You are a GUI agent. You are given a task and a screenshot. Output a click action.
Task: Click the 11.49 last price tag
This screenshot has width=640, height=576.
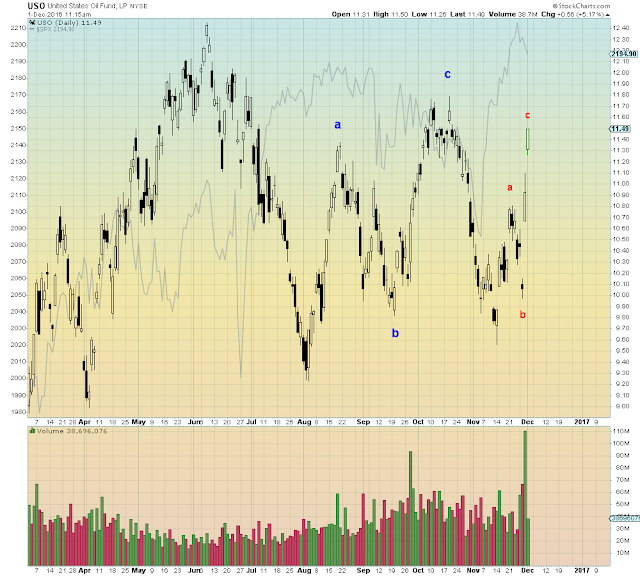pos(620,129)
